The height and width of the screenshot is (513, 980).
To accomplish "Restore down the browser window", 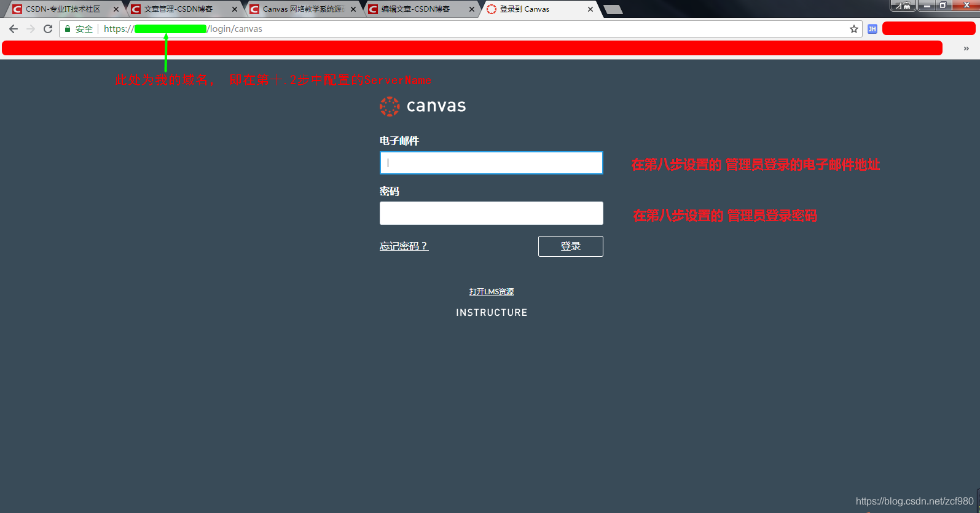I will pyautogui.click(x=943, y=6).
